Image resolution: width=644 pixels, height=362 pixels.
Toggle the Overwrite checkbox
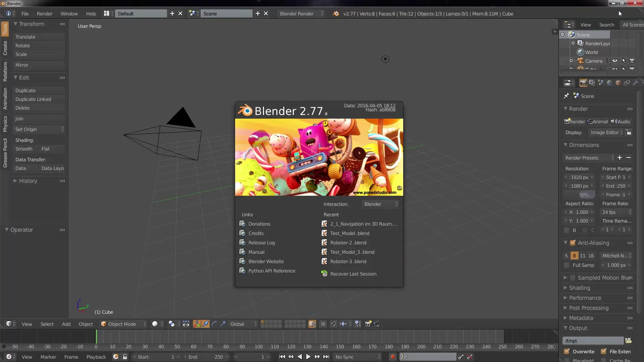567,351
